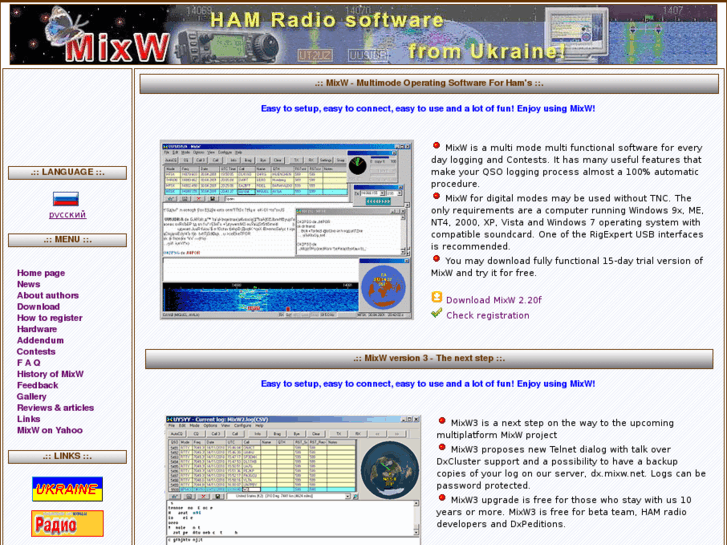Open About authors page

pyautogui.click(x=48, y=295)
